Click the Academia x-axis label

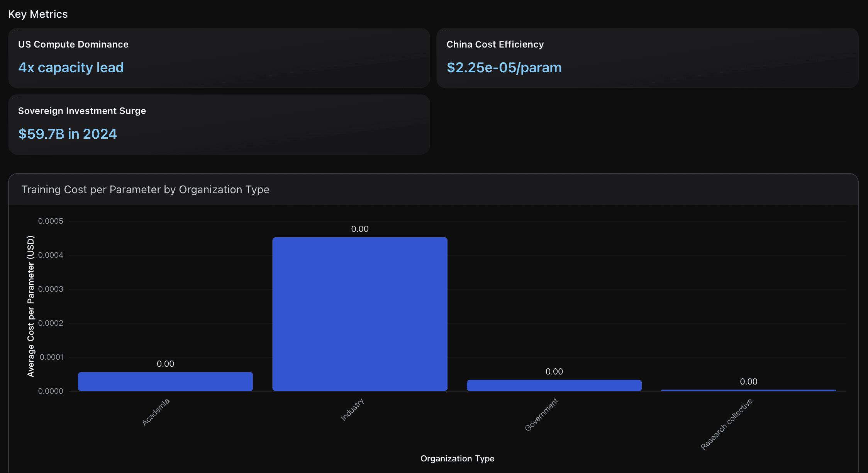156,412
